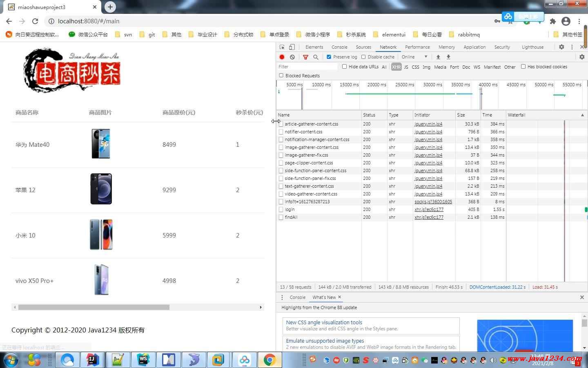588x368 pixels.
Task: Switch to the Lighthouse tab
Action: click(532, 47)
